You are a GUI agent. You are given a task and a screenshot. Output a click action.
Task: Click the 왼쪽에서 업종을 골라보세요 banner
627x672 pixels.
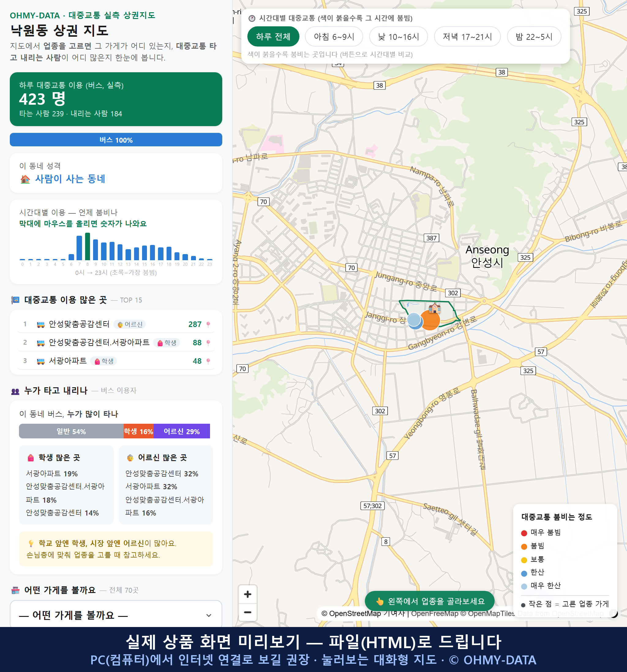pos(429,601)
